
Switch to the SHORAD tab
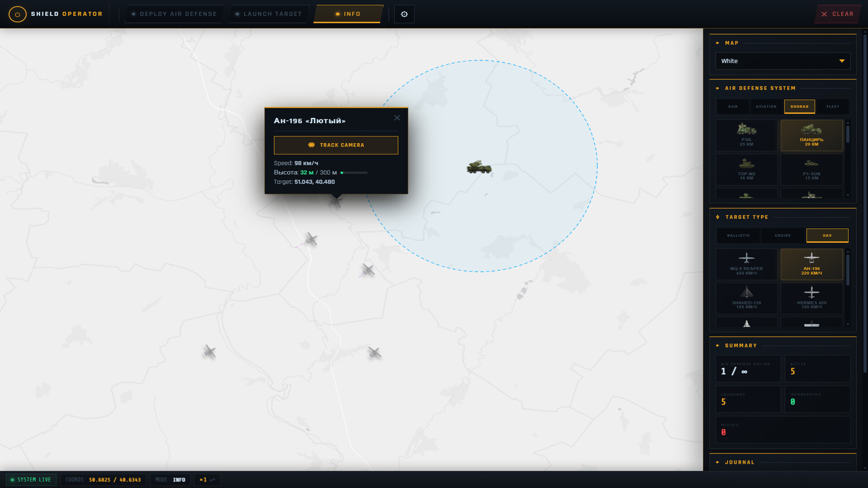click(799, 107)
